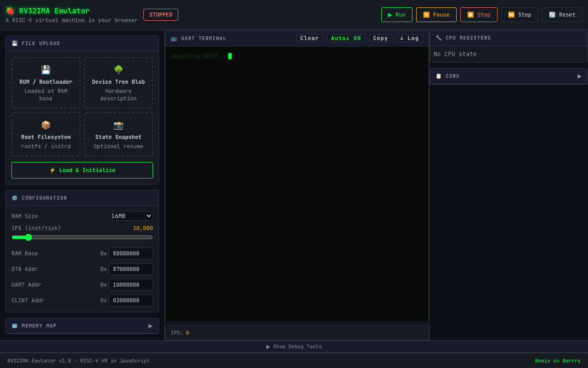Stop the emulator
The image size is (588, 368).
[479, 15]
